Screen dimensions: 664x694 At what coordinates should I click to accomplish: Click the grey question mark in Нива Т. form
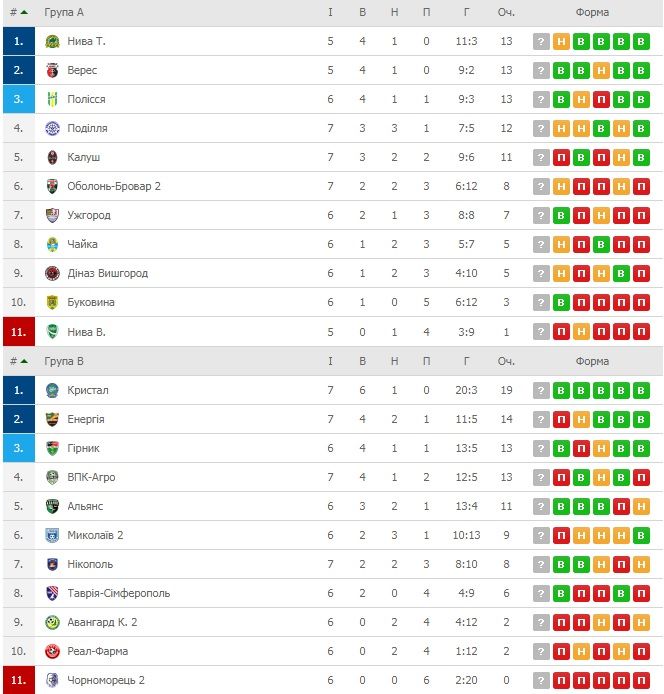541,42
